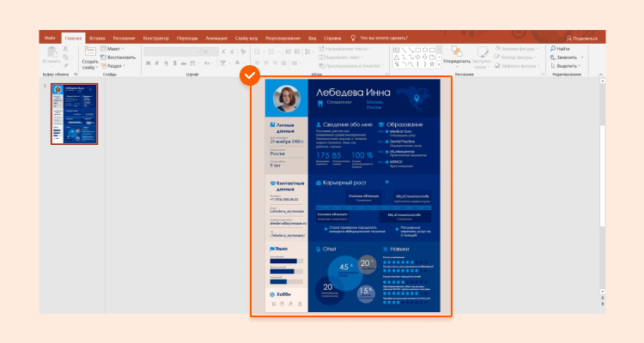The height and width of the screenshot is (343, 644).
Task: Click the font color A icon
Action: coord(237,63)
